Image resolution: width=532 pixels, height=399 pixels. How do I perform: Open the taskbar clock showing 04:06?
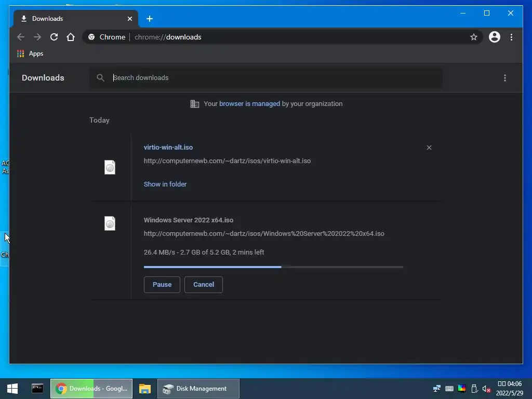click(x=510, y=389)
